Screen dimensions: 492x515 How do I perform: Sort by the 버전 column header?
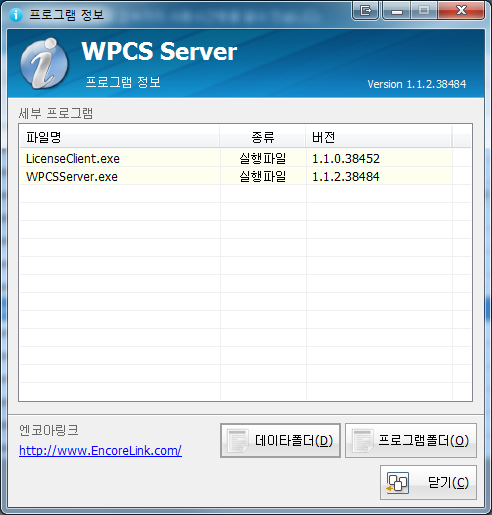(x=379, y=137)
